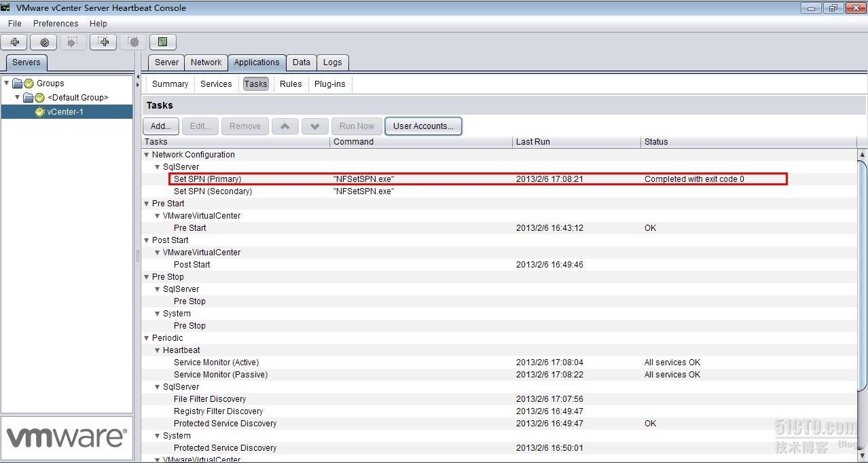Select the Registry Filter Discovery task
Image resolution: width=868 pixels, height=463 pixels.
point(499,411)
